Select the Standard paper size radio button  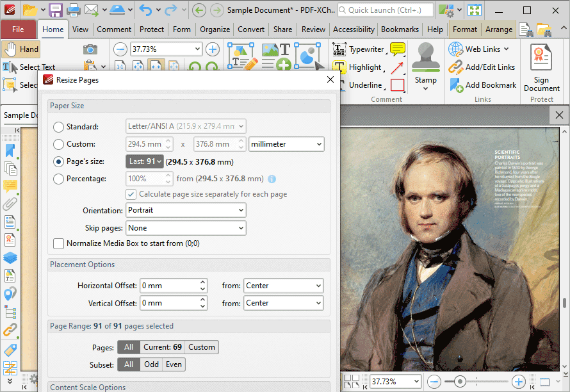[58, 127]
